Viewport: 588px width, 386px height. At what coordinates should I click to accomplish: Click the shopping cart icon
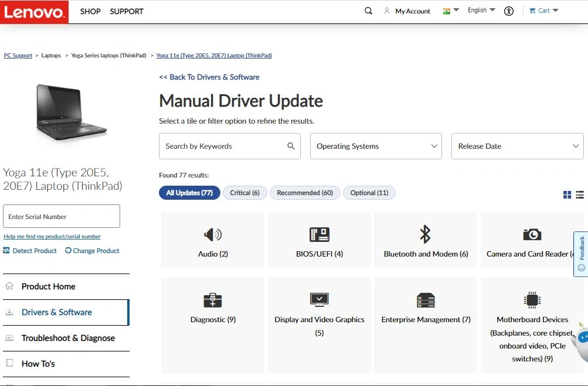532,11
